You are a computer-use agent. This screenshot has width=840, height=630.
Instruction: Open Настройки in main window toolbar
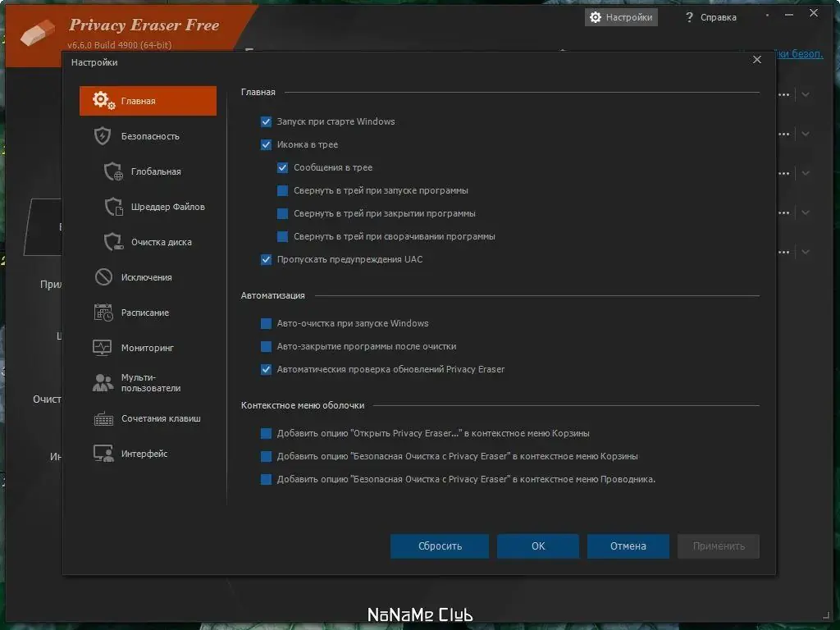pos(621,17)
